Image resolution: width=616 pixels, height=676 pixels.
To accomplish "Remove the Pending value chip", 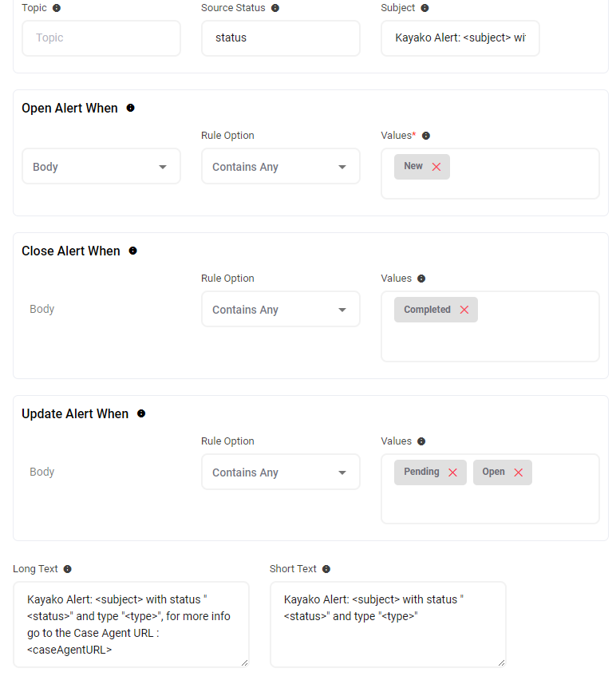I will 452,472.
